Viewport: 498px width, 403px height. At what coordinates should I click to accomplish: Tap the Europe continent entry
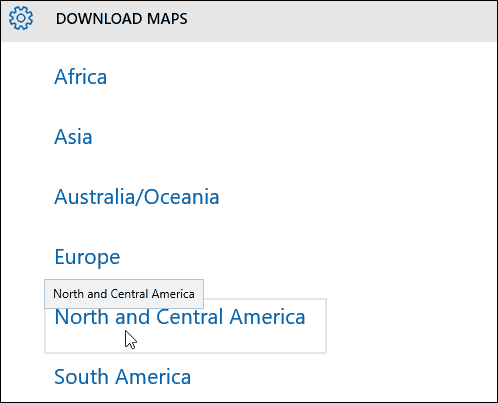[87, 258]
